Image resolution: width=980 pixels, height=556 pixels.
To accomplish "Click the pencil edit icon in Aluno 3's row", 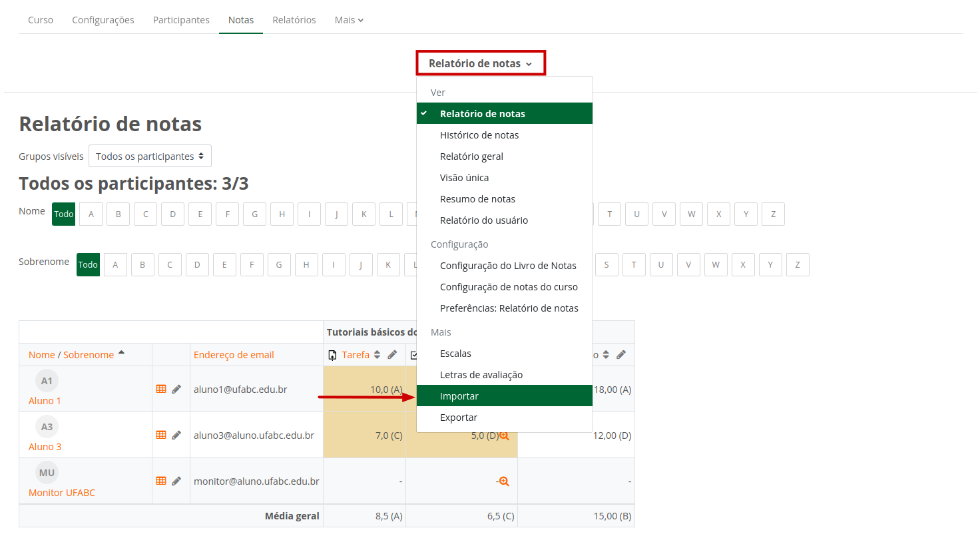I will coord(176,435).
